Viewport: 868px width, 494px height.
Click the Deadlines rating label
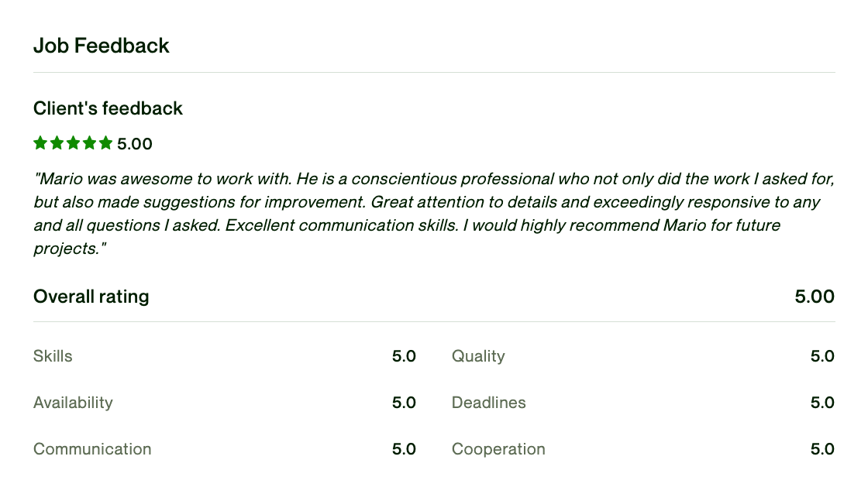click(489, 402)
